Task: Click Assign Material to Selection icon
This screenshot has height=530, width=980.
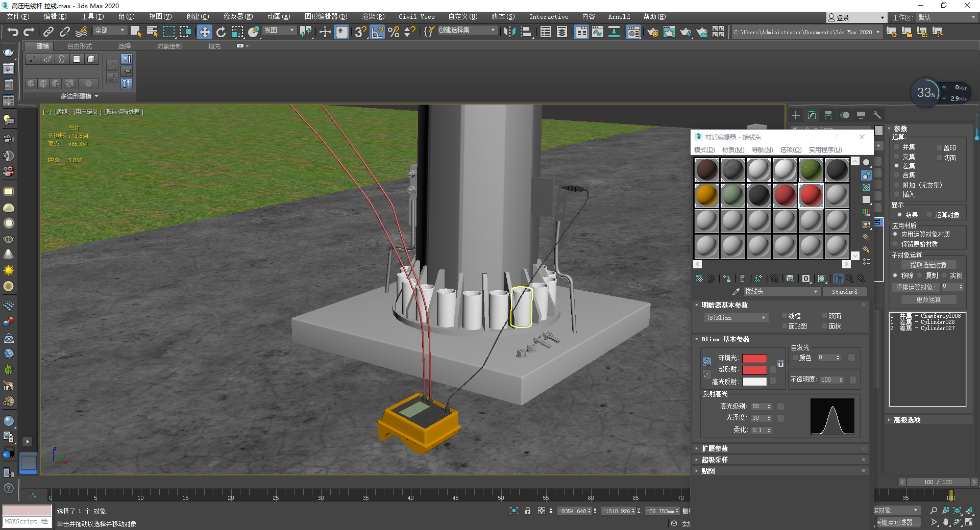Action: (x=727, y=279)
